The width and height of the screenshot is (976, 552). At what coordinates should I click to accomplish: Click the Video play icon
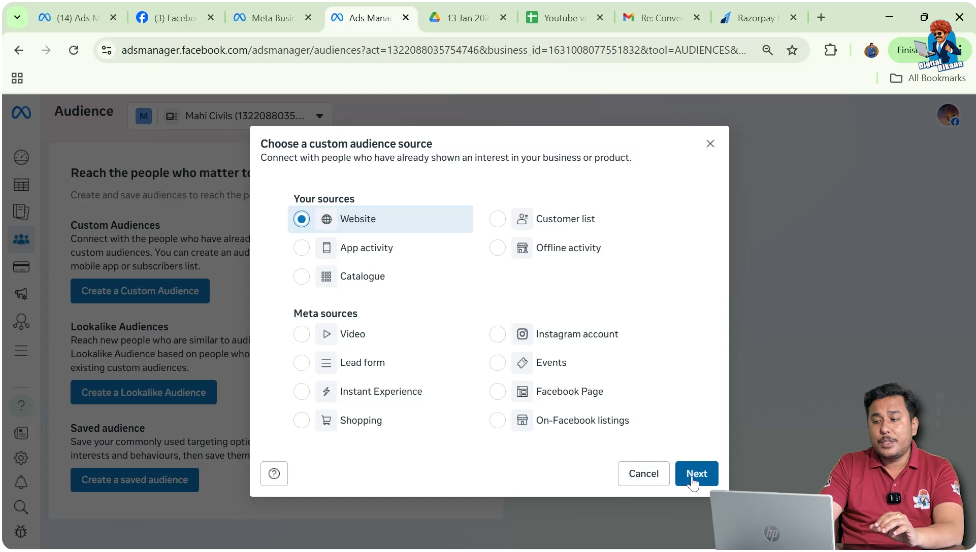click(326, 334)
